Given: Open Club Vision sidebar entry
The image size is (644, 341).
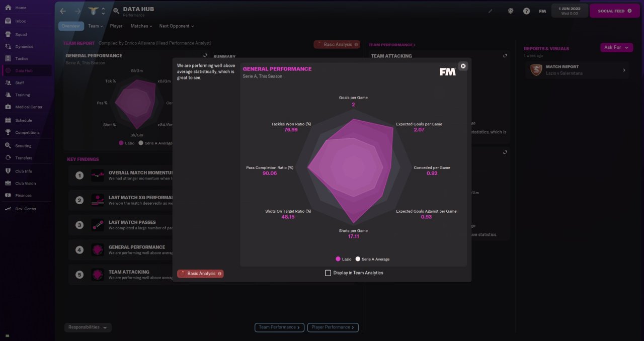Looking at the screenshot, I should tap(26, 184).
